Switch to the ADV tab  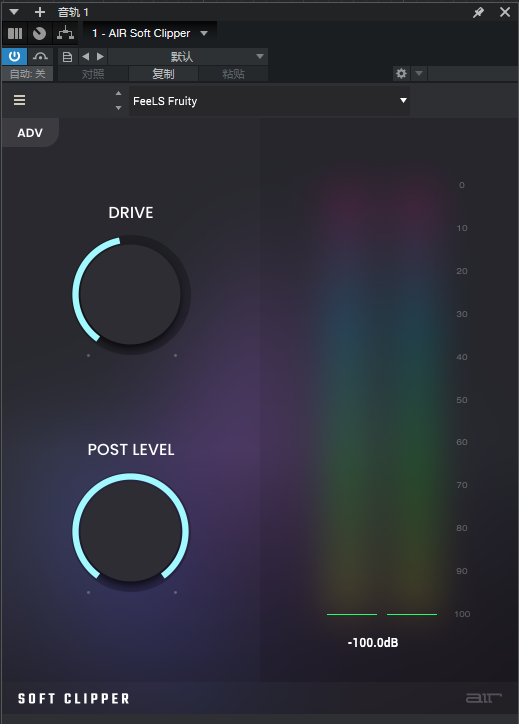30,133
